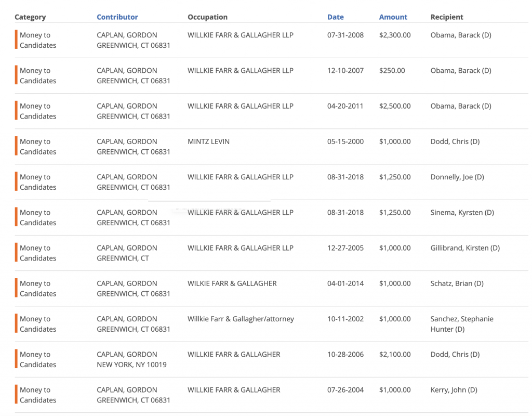Click the recipient Gillibrand, Kirsten (D)
Viewport: 532px width, 416px height.
click(464, 248)
